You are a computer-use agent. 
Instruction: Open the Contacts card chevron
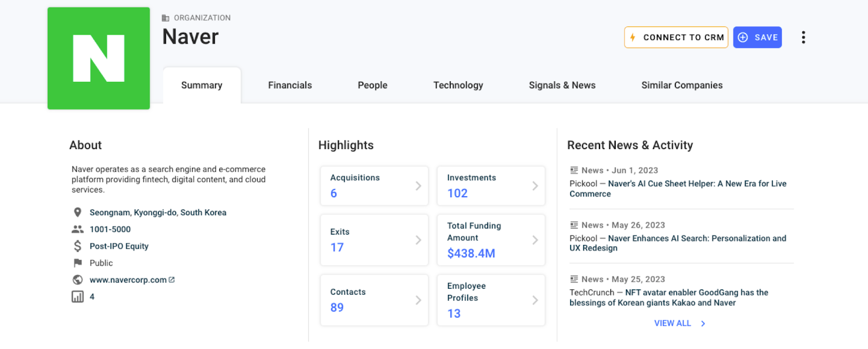(x=418, y=300)
